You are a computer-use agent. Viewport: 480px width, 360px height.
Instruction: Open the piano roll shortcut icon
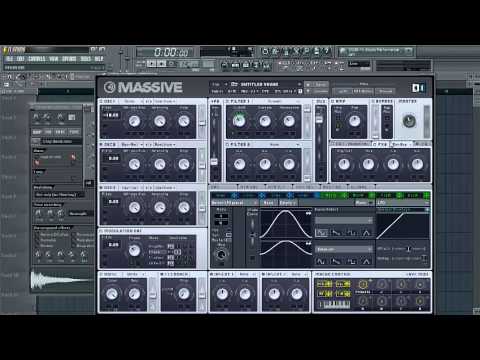(x=246, y=65)
